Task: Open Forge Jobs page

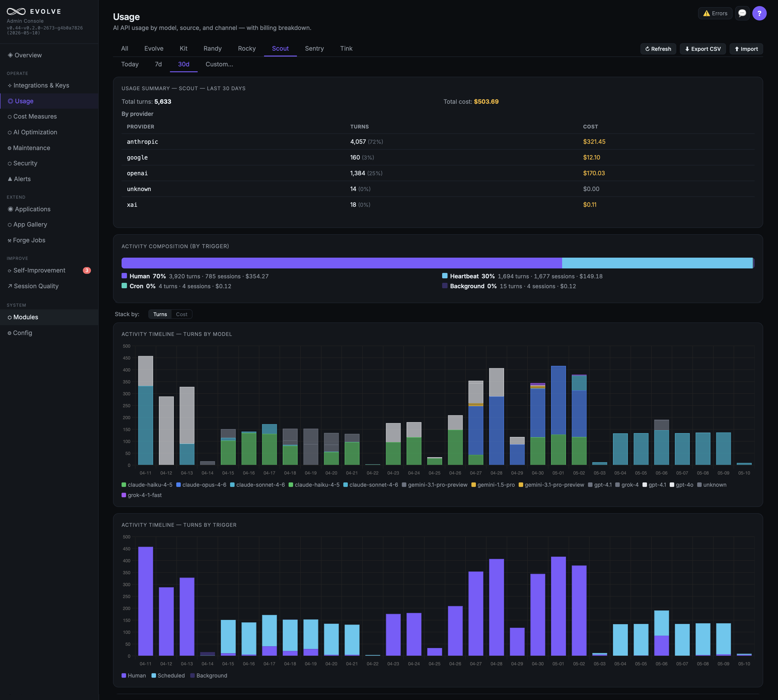Action: (x=49, y=240)
